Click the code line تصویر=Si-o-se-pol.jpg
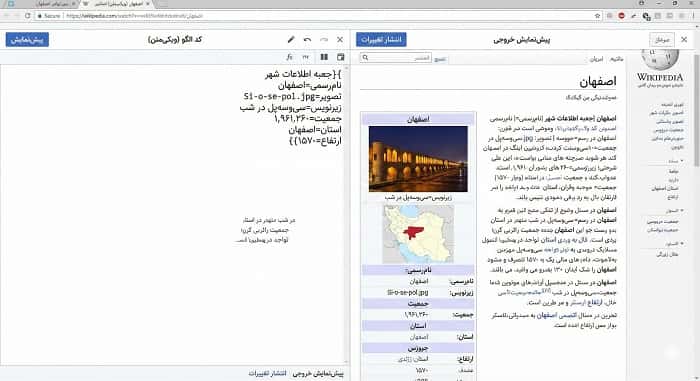The height and width of the screenshot is (381, 700). [x=293, y=96]
